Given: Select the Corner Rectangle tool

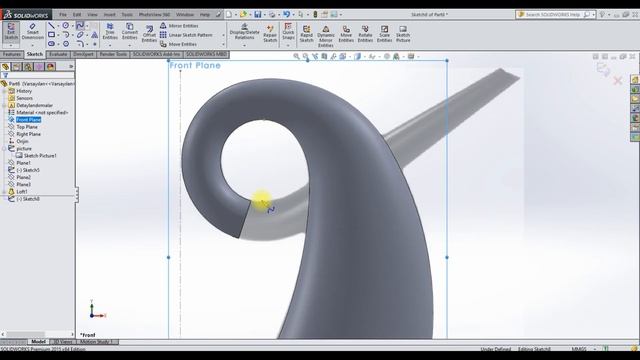Looking at the screenshot, I should pos(51,35).
